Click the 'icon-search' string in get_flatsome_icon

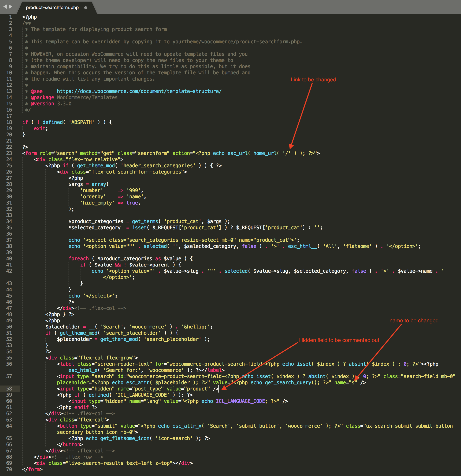pos(174,438)
